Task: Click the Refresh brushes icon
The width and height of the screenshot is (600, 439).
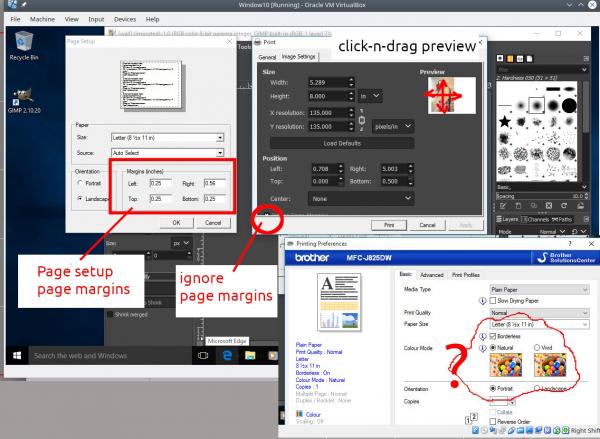Action: tap(564, 206)
